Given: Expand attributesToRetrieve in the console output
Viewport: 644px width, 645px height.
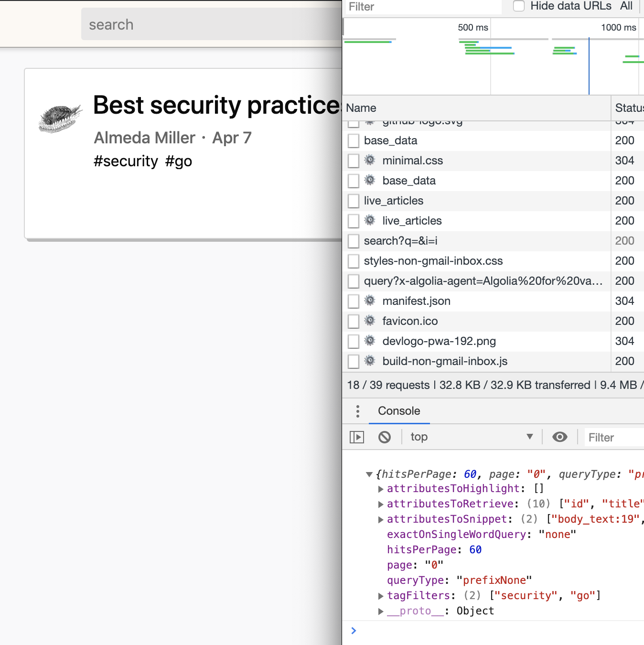Looking at the screenshot, I should coord(381,504).
